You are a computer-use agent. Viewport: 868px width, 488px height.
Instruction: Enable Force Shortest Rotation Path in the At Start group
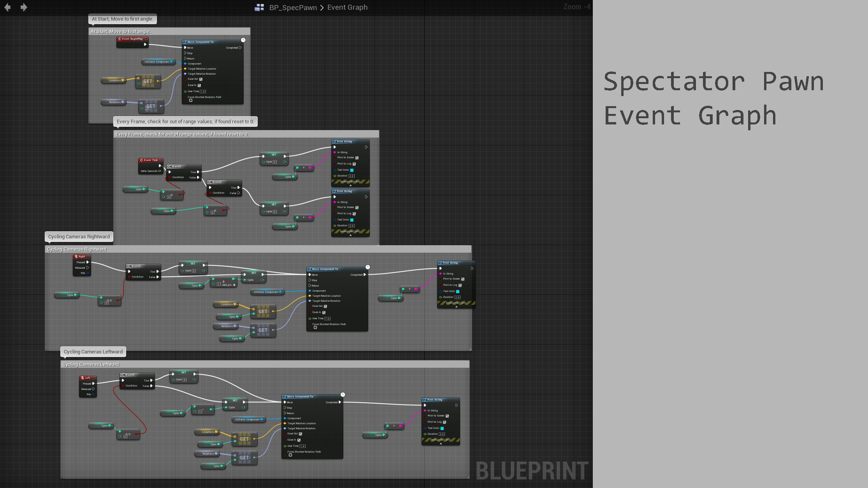[191, 101]
